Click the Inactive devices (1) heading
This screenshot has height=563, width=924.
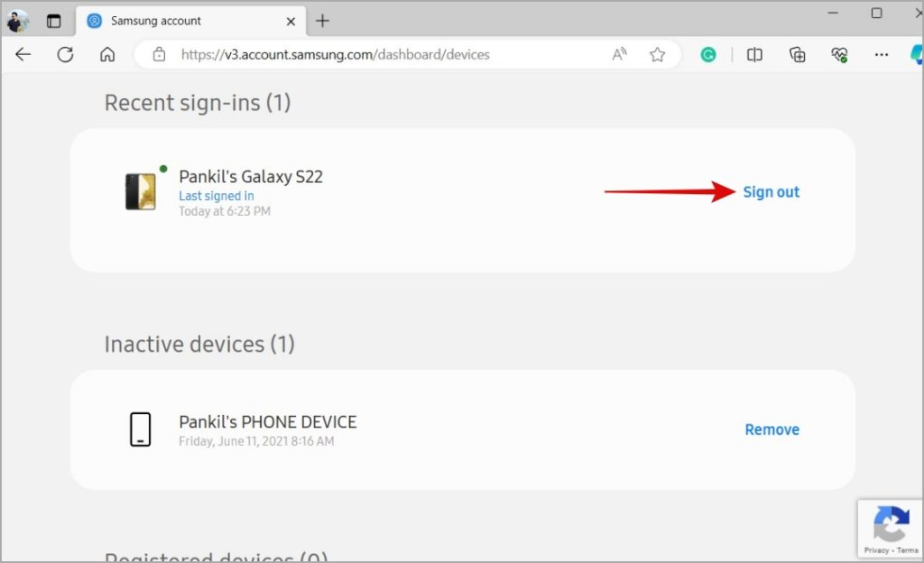199,344
